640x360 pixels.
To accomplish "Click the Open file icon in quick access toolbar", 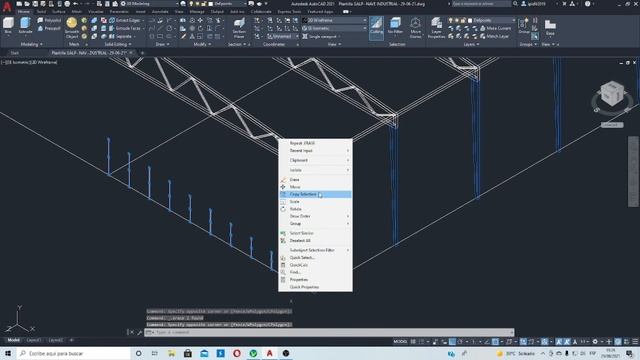I will [27, 4].
